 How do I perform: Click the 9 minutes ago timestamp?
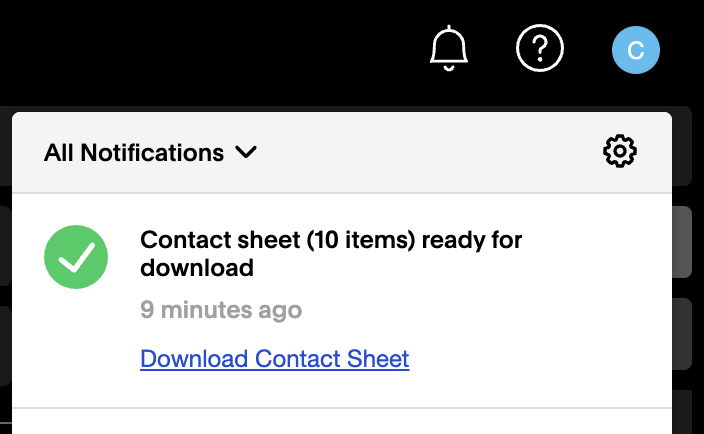pos(221,310)
